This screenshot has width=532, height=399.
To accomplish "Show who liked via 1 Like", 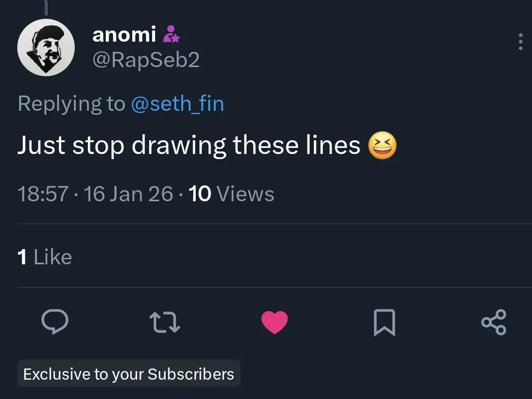I will pyautogui.click(x=45, y=257).
